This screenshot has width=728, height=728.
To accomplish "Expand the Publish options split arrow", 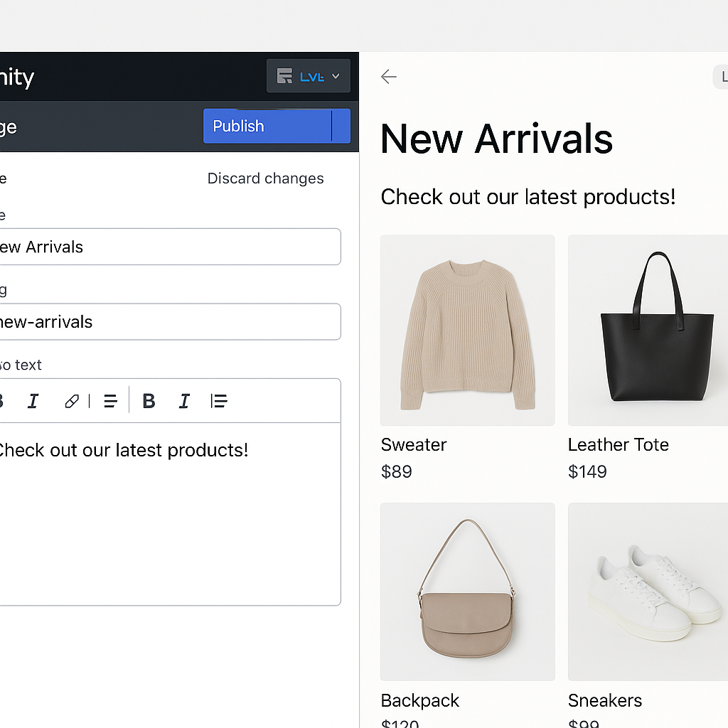I will click(x=341, y=126).
